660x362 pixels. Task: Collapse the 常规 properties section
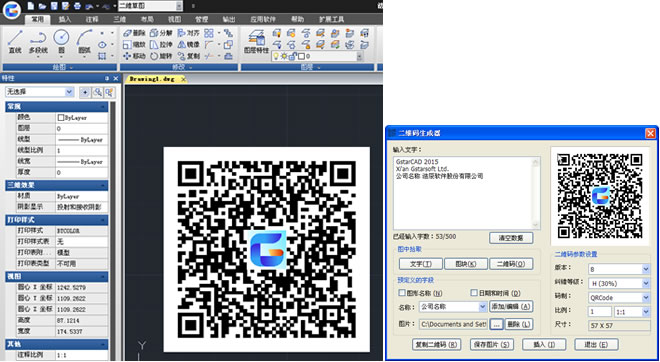[x=103, y=106]
